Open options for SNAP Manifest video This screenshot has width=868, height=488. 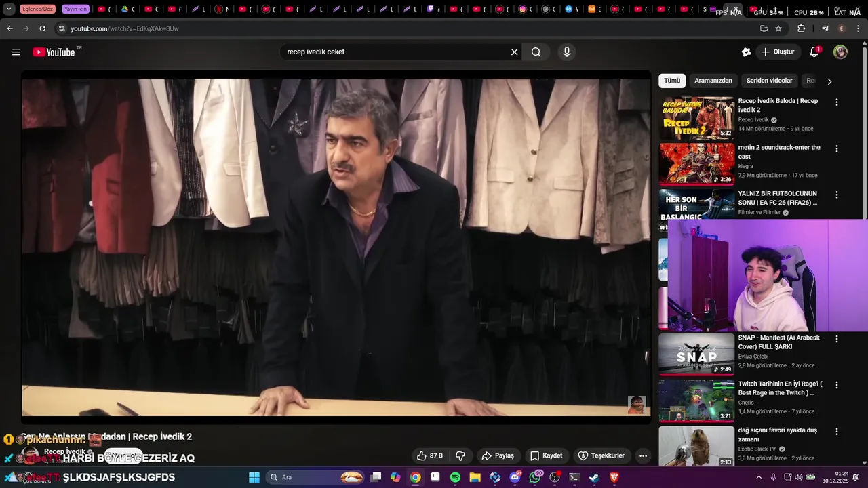click(836, 339)
